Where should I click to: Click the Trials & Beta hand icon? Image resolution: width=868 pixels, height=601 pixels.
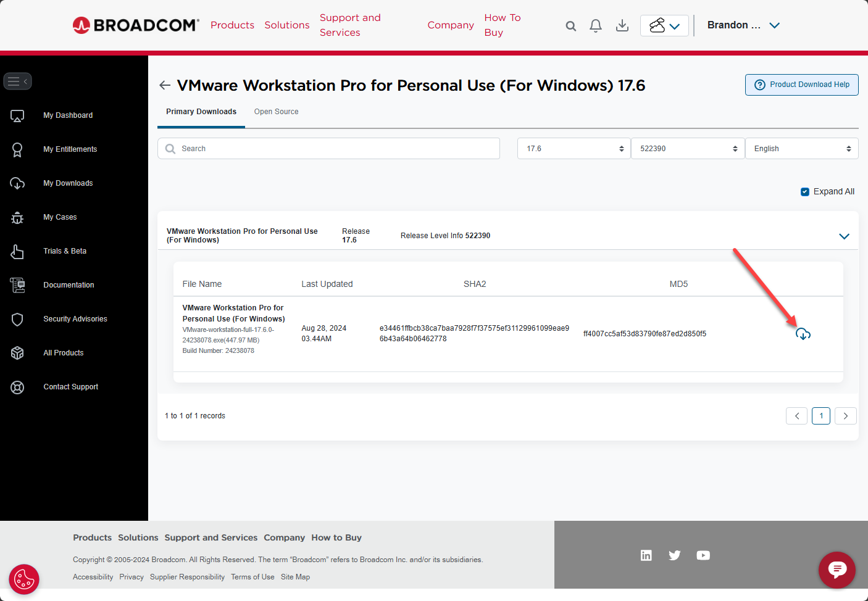tap(17, 251)
